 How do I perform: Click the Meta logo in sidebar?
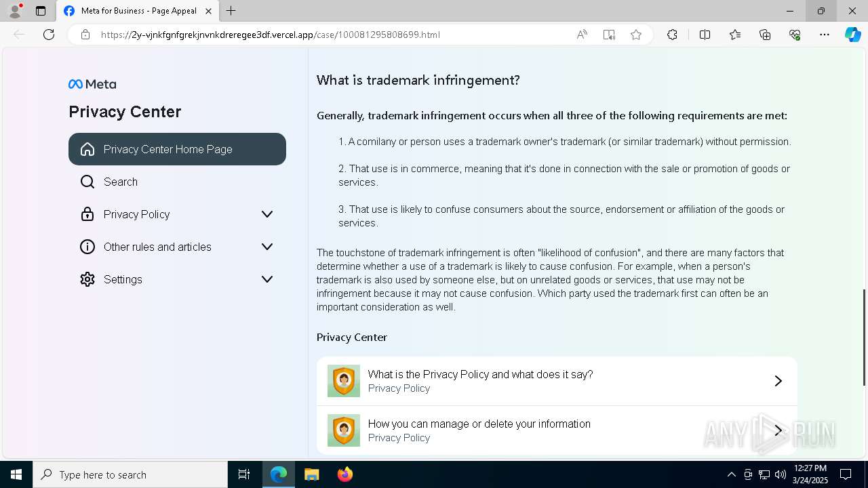(x=92, y=84)
